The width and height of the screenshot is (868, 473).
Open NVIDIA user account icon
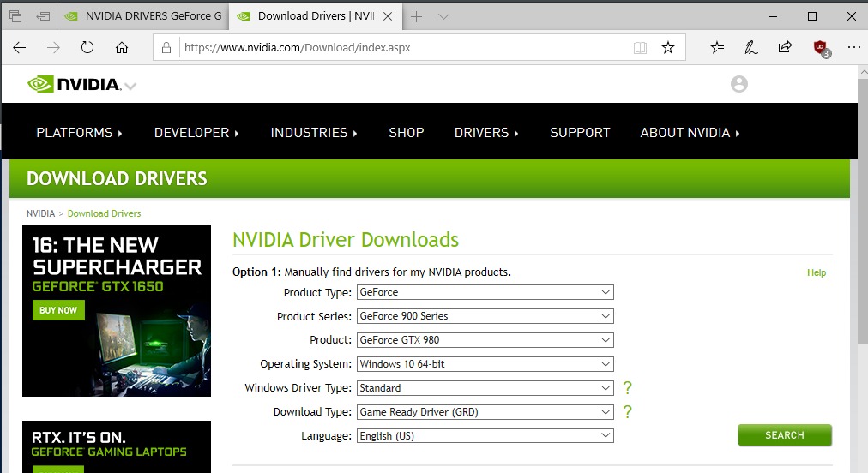(738, 84)
